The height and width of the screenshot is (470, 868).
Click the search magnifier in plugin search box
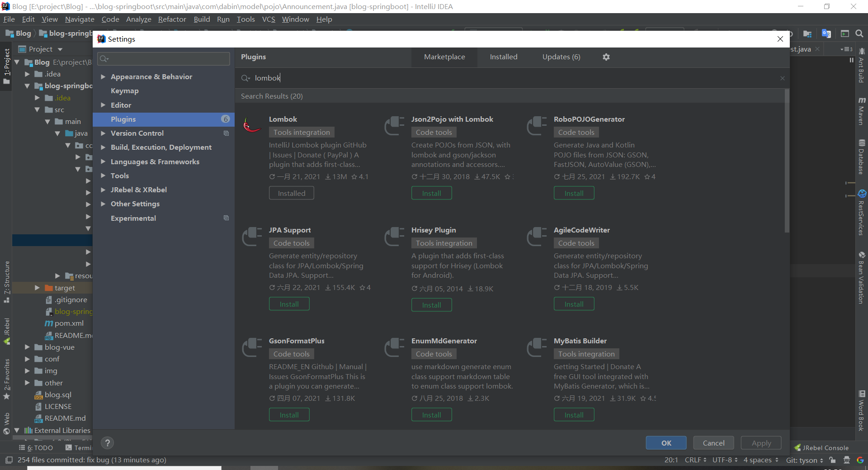[x=245, y=78]
